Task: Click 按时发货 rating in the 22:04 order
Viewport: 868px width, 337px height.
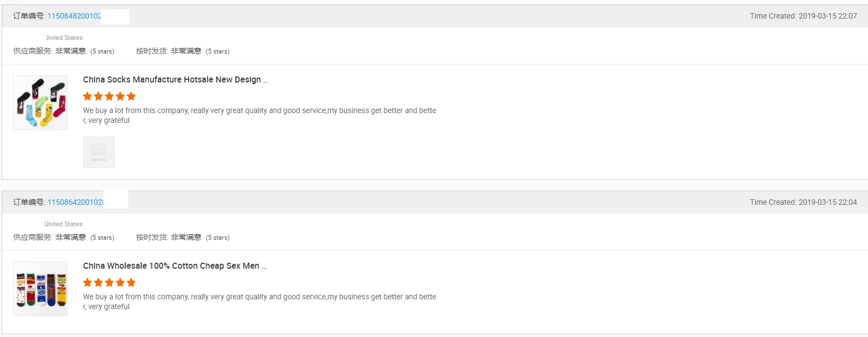Action: point(183,237)
